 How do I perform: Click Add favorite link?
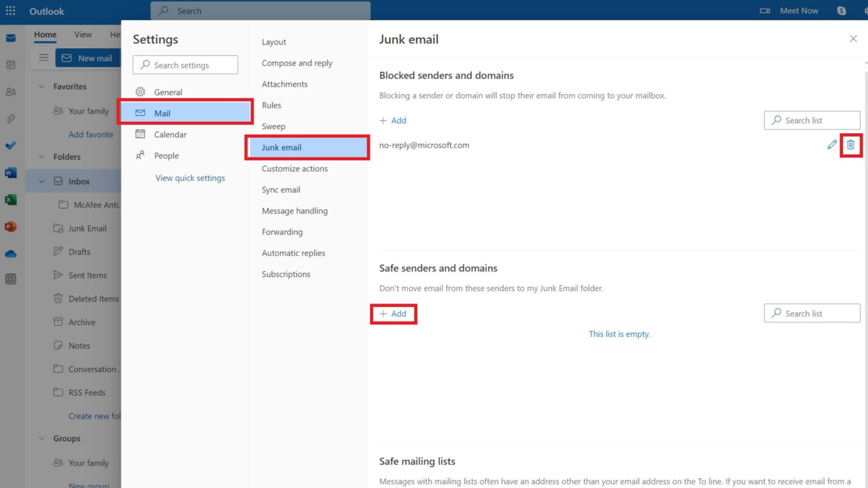(91, 134)
